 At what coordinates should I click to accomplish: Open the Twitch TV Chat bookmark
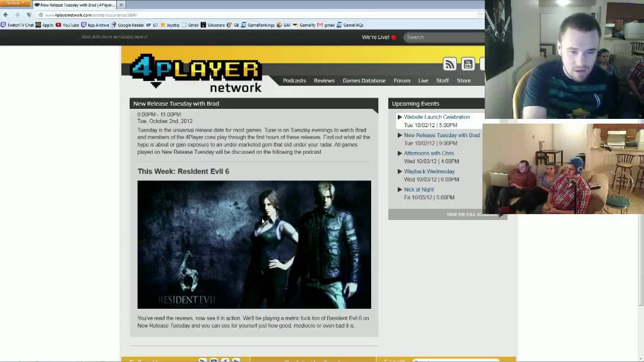[x=17, y=25]
